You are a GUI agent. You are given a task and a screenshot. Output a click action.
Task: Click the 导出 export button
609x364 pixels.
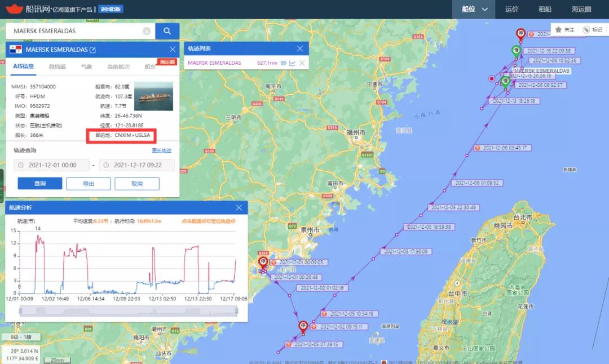tap(88, 183)
